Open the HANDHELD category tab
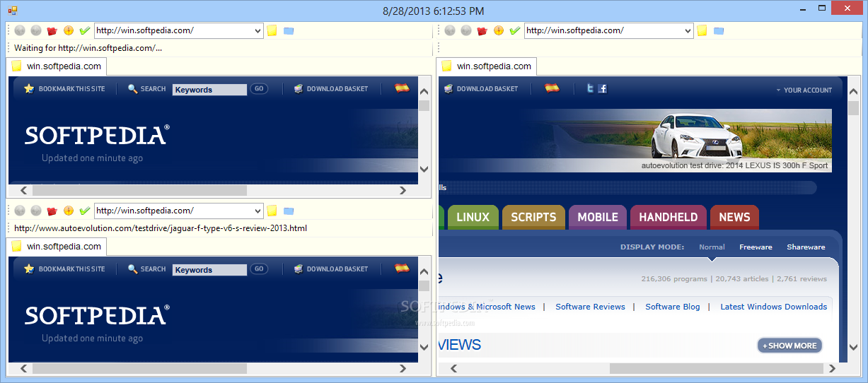This screenshot has height=383, width=868. 669,217
